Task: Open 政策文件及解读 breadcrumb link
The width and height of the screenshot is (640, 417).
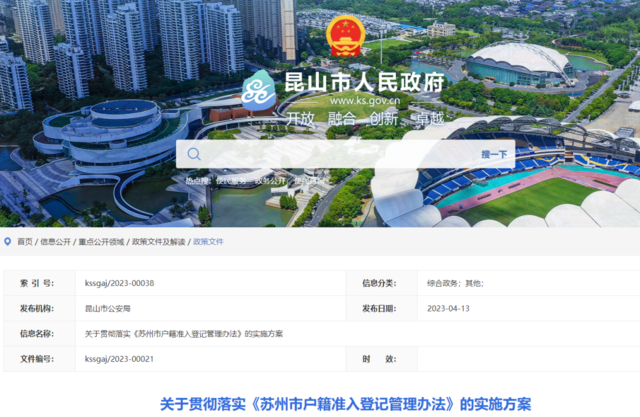Action: click(x=158, y=242)
